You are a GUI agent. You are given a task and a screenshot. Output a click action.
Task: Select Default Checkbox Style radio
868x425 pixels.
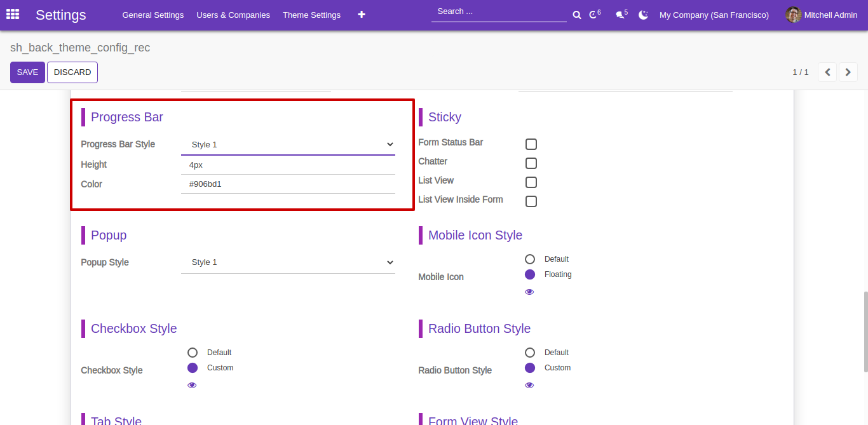click(x=193, y=353)
